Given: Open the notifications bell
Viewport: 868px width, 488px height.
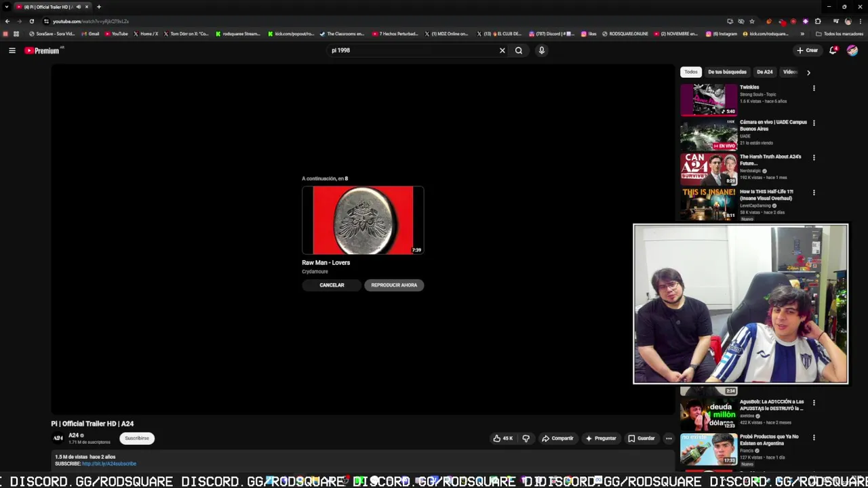Looking at the screenshot, I should 833,50.
